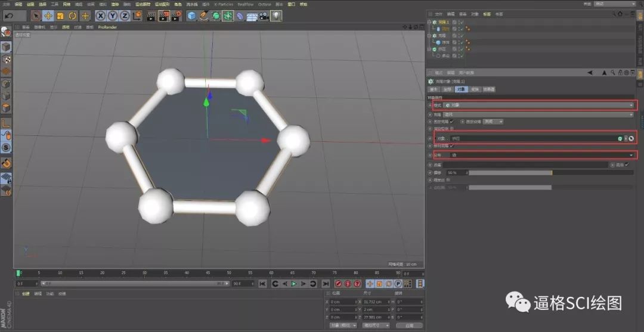Render the current view with clapperboard icon
This screenshot has width=644, height=332.
click(x=151, y=15)
